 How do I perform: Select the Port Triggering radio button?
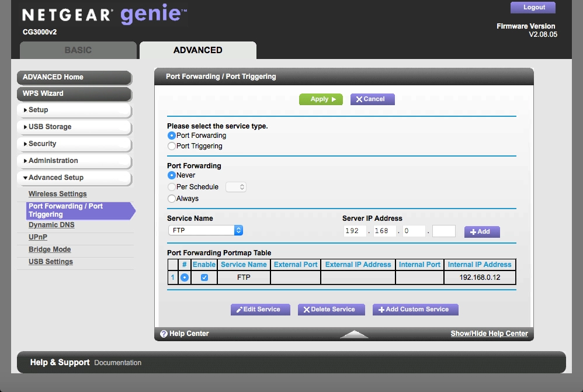(x=171, y=146)
